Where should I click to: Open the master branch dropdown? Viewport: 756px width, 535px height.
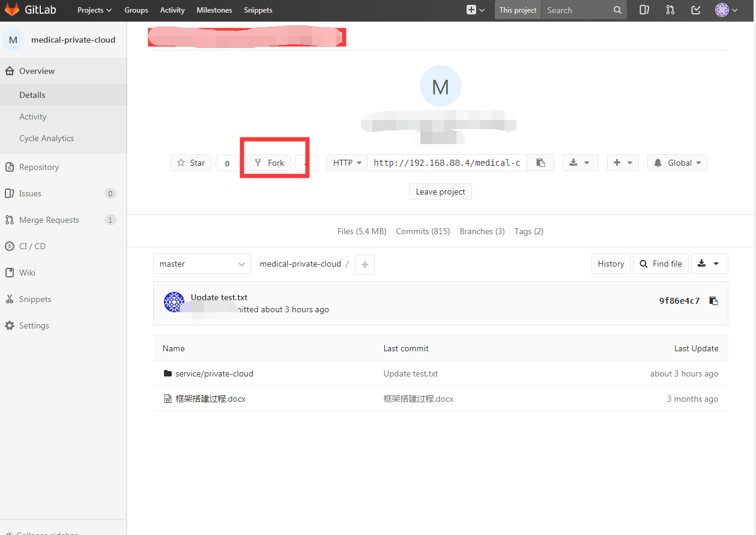pos(202,263)
